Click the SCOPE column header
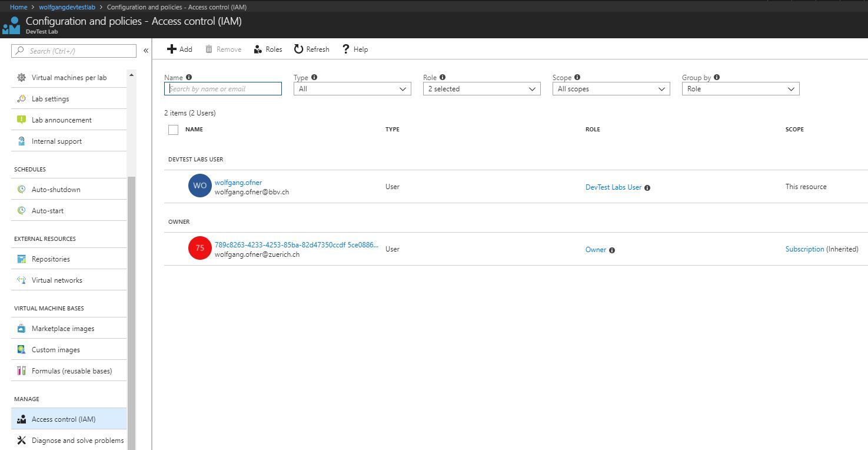The image size is (868, 450). pos(794,130)
